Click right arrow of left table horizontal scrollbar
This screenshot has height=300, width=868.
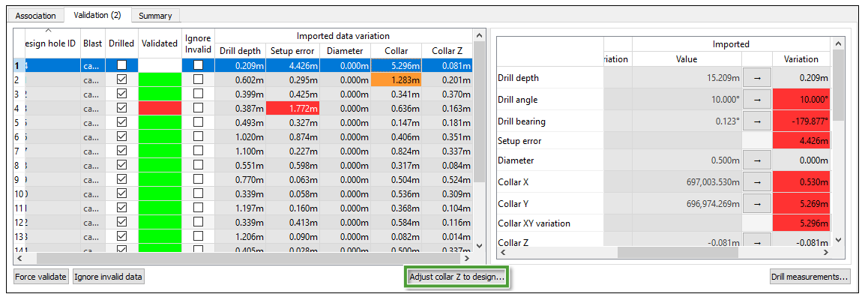tap(468, 257)
